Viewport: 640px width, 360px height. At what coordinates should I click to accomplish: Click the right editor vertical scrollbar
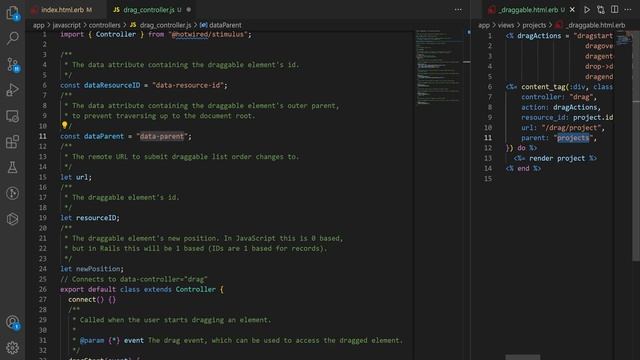tap(636, 147)
